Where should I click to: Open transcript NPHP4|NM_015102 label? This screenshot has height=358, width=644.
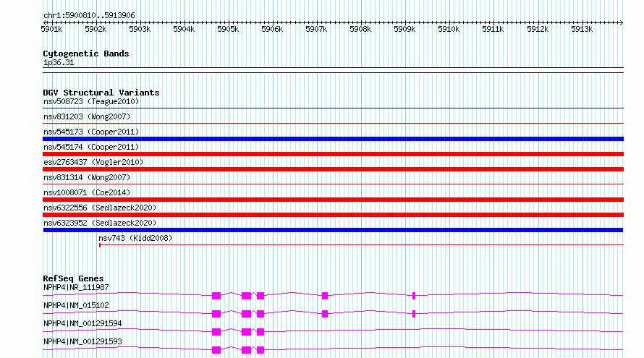click(77, 305)
